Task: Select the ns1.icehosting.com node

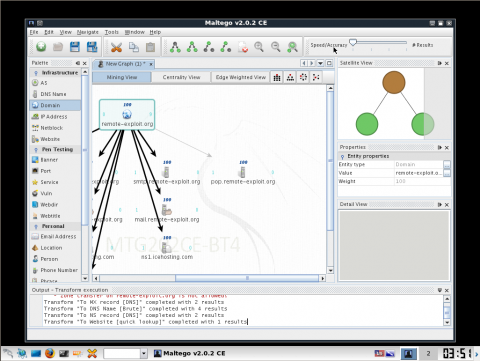Action: point(167,248)
